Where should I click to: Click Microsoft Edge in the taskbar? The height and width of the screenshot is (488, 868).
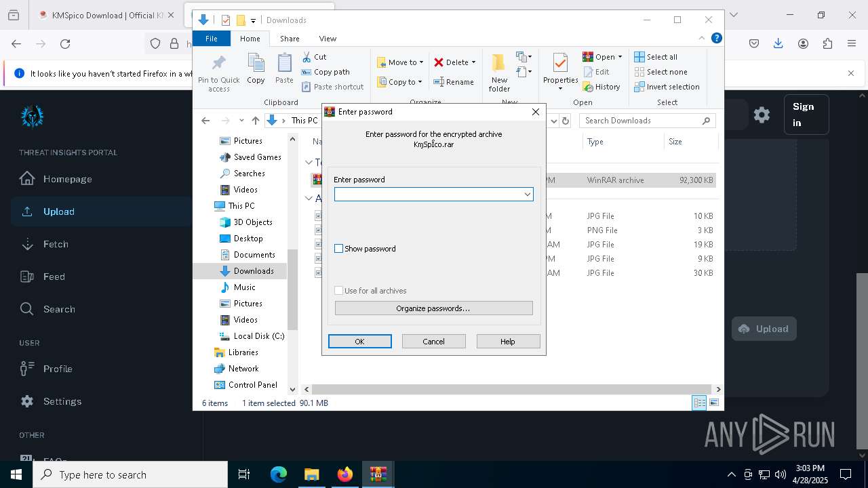[x=279, y=474]
